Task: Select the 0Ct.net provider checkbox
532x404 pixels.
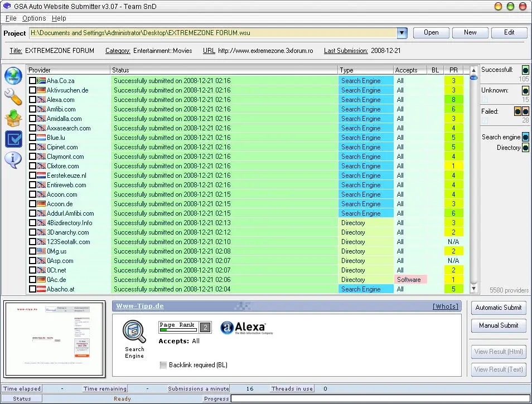Action: [32, 270]
